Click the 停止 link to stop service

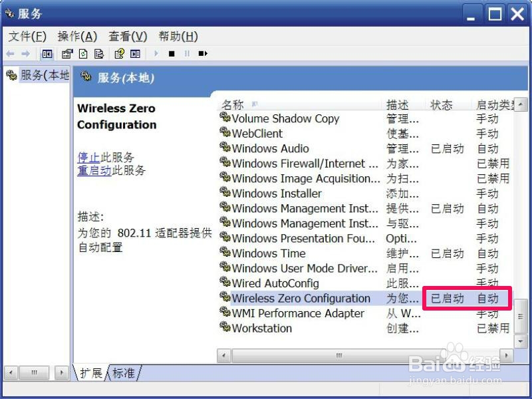point(88,158)
